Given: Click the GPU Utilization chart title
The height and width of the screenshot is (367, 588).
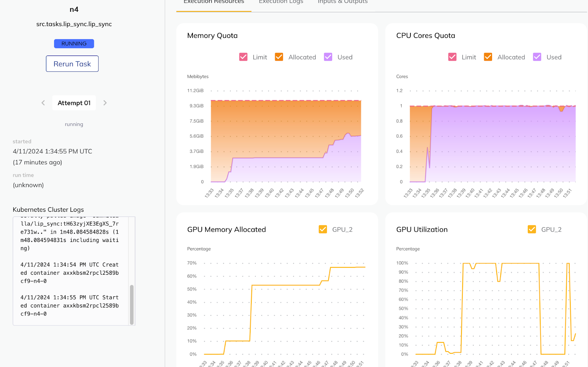Looking at the screenshot, I should click(x=422, y=229).
